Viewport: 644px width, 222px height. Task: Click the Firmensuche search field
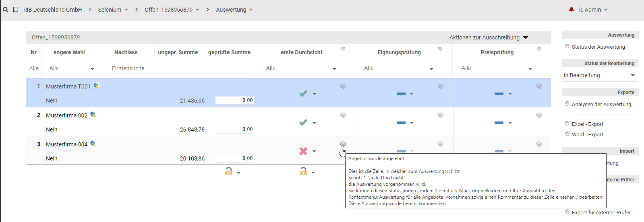tap(180, 68)
